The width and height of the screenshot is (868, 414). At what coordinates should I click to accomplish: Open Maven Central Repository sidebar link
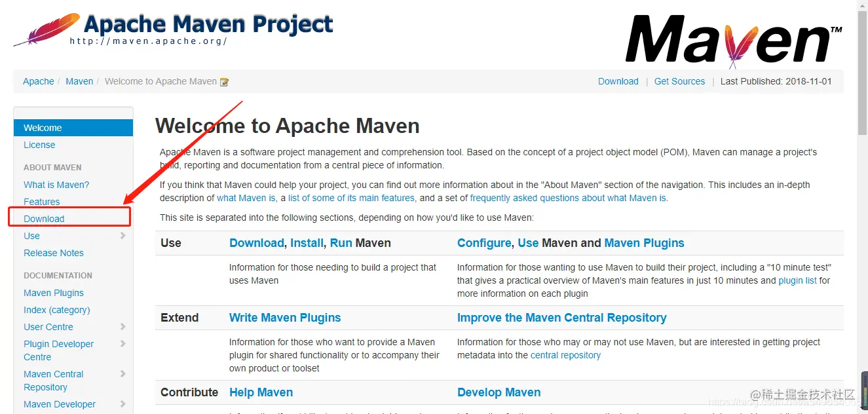(54, 381)
